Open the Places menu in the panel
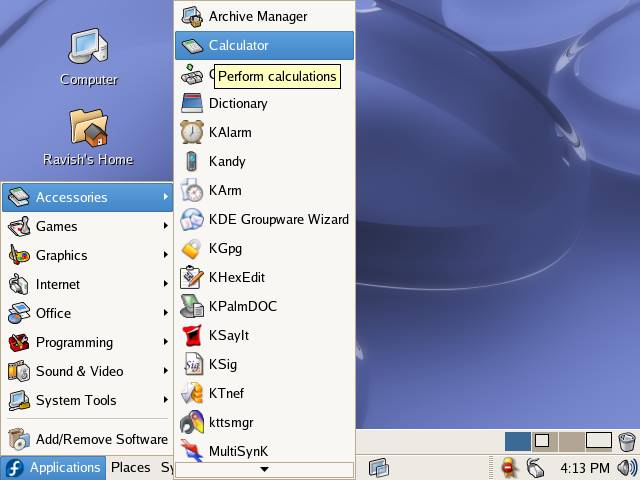 130,467
